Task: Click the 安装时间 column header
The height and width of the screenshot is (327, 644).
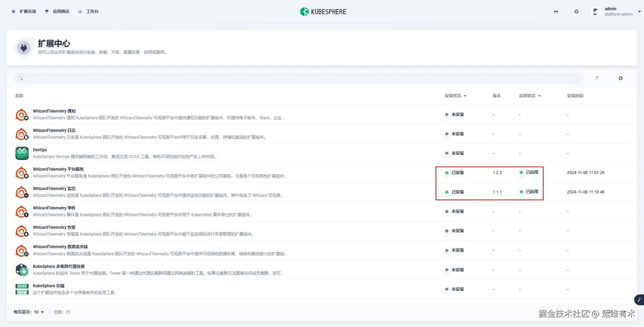Action: tap(575, 96)
